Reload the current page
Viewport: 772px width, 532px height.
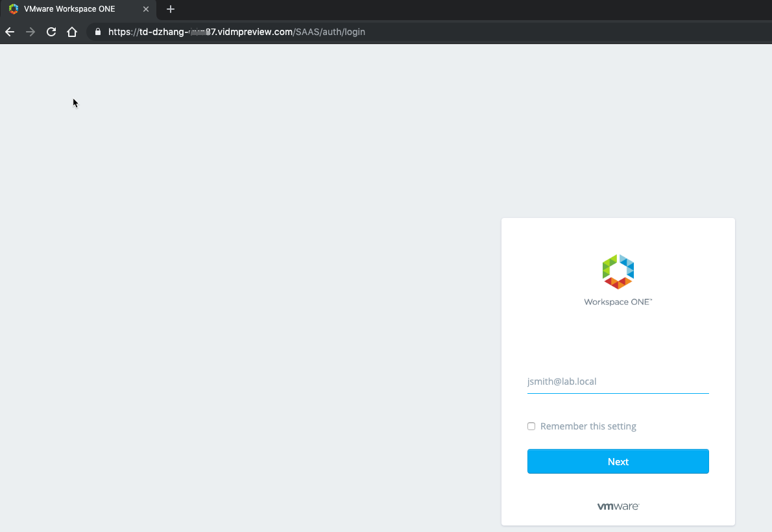pyautogui.click(x=51, y=32)
